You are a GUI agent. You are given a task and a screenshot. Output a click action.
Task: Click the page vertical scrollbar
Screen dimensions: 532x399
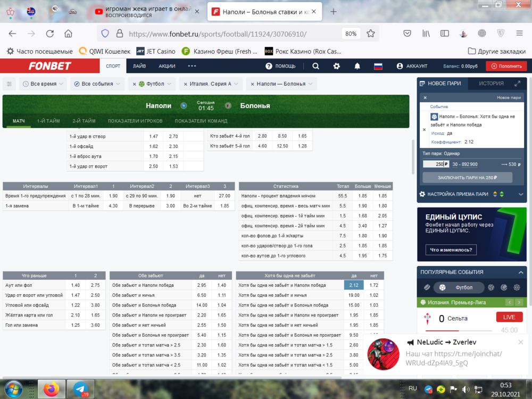pos(413,157)
